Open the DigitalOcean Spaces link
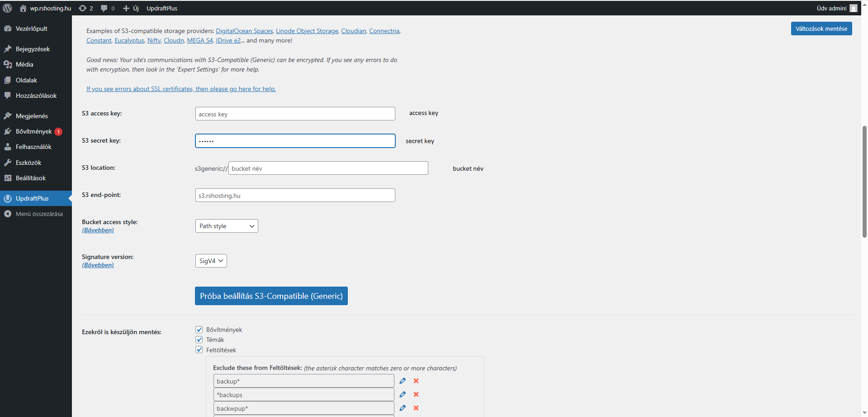This screenshot has height=417, width=868. pos(244,31)
